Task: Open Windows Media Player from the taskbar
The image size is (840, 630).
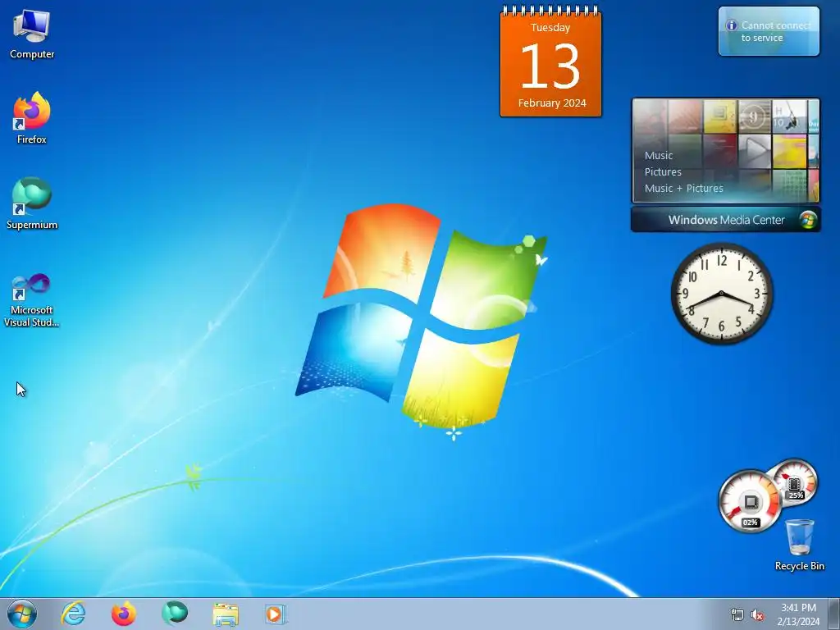Action: (276, 614)
